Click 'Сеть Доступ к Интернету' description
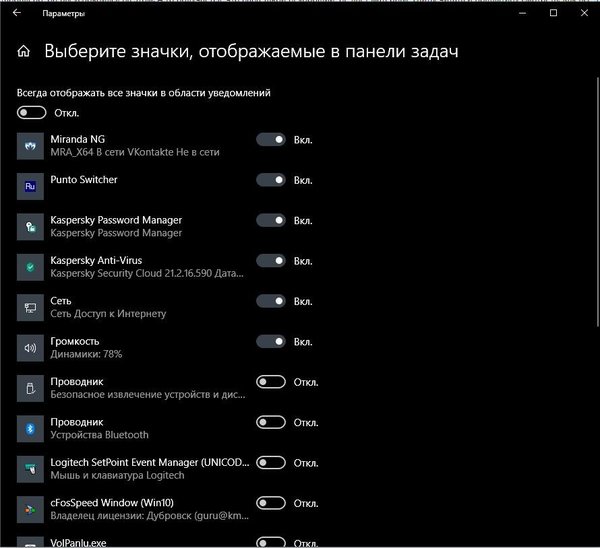 tap(108, 314)
